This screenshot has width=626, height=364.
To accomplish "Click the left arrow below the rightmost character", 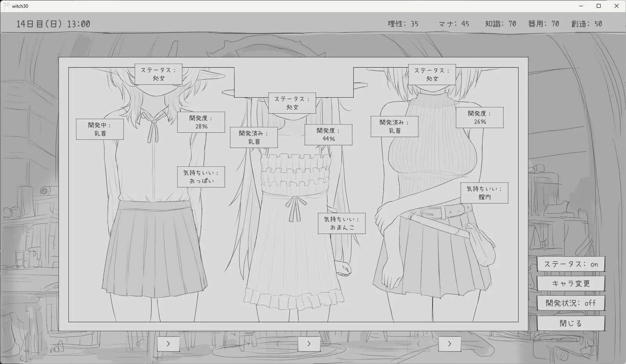I will (418, 344).
